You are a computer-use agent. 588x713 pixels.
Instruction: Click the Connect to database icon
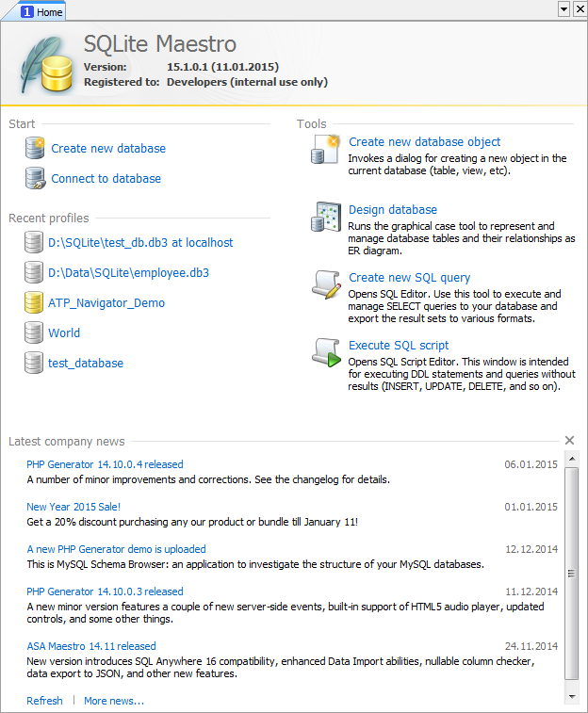coord(35,178)
